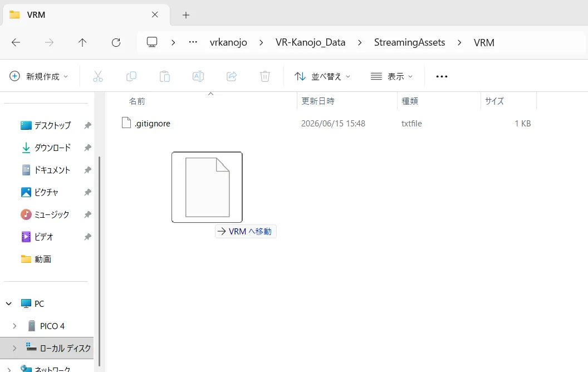Sort by サイズ column header
The width and height of the screenshot is (588, 372).
[x=494, y=101]
